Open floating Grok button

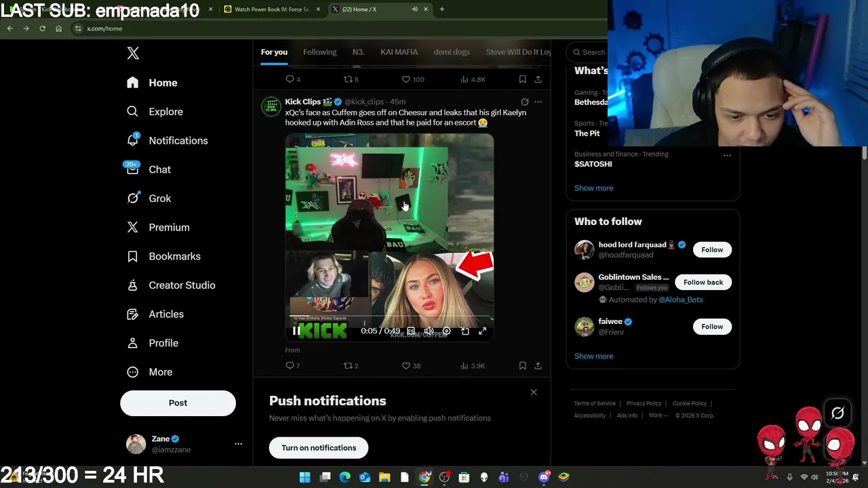pyautogui.click(x=837, y=413)
